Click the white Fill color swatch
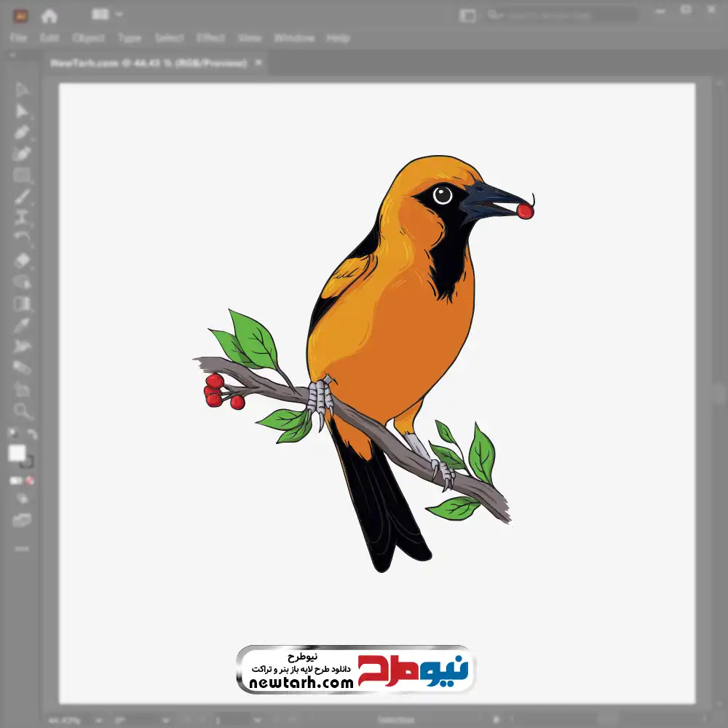The image size is (728, 728). click(17, 454)
